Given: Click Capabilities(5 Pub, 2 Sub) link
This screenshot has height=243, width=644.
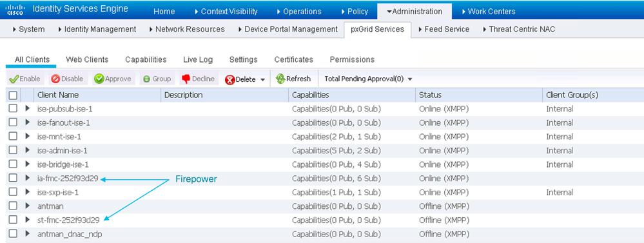Looking at the screenshot, I should pyautogui.click(x=336, y=151).
